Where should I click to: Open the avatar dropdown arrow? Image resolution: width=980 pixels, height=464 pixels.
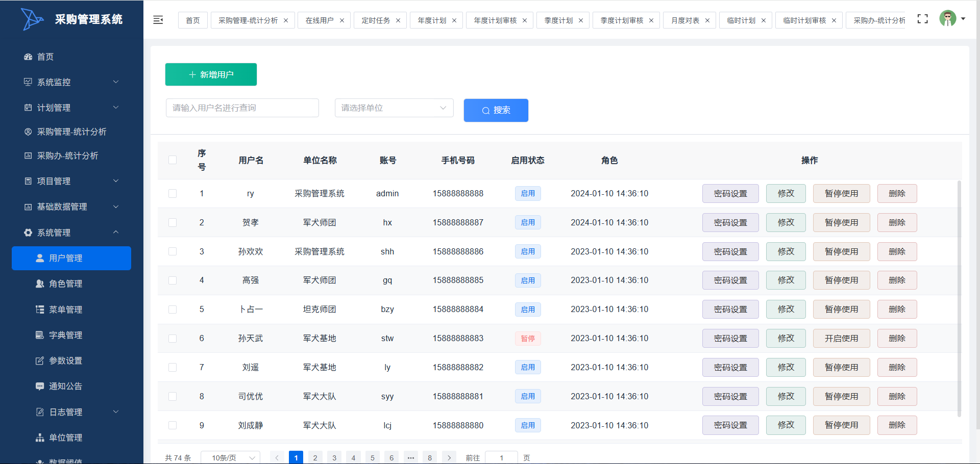963,19
